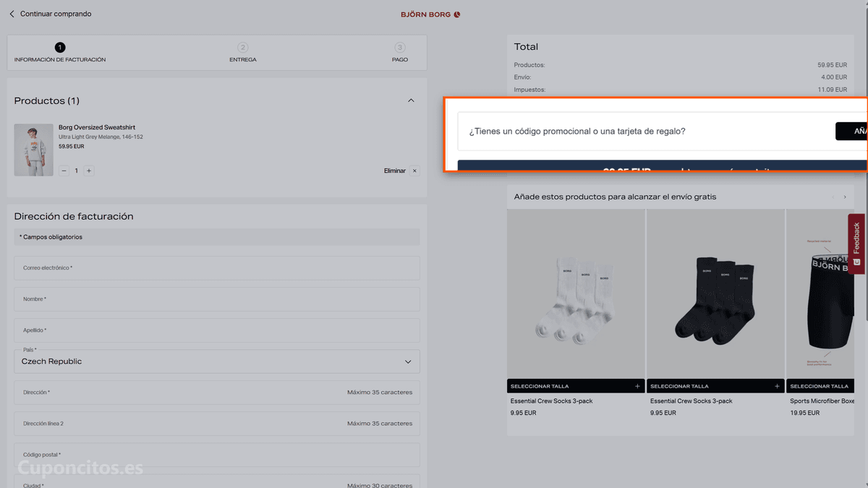Click the Impuestos amount 11.09 EUR

pyautogui.click(x=832, y=90)
